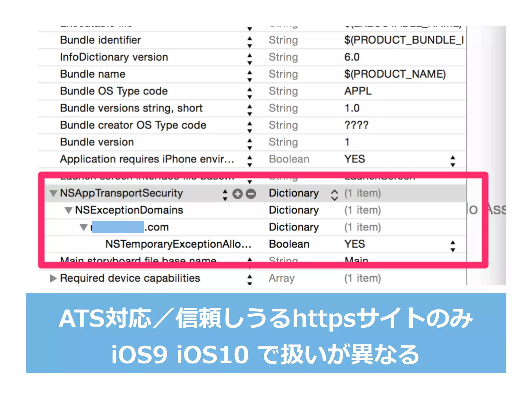This screenshot has width=532, height=399.
Task: Select the Required device capabilities key
Action: coord(130,278)
